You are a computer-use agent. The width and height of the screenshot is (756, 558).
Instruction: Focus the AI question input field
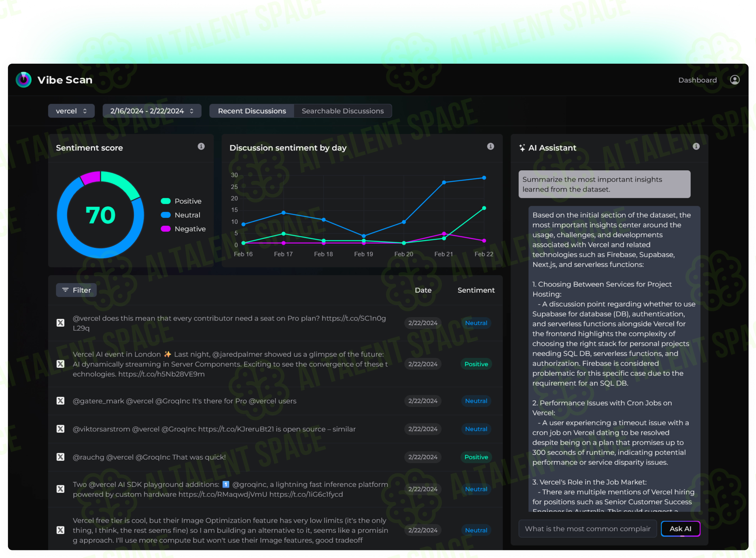click(x=588, y=529)
